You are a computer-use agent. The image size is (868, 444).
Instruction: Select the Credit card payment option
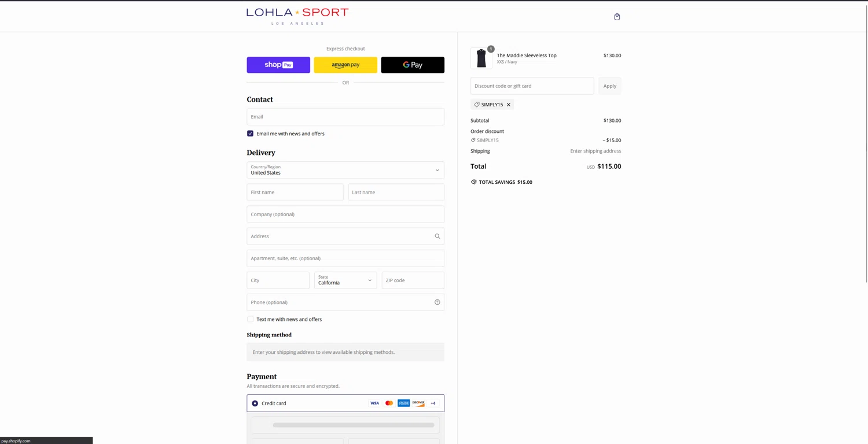point(255,404)
